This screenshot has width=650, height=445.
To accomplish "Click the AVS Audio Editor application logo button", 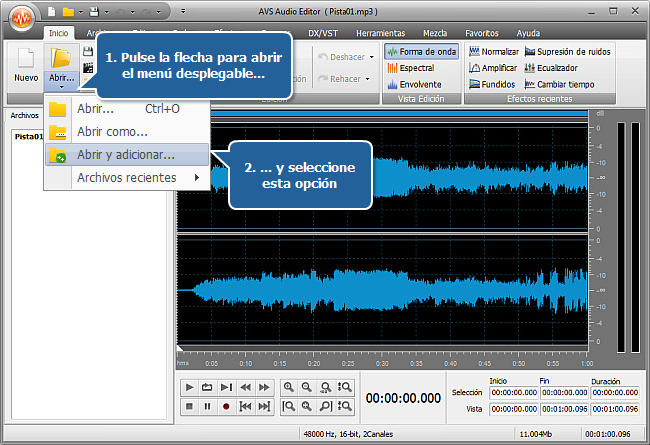I will coord(22,17).
